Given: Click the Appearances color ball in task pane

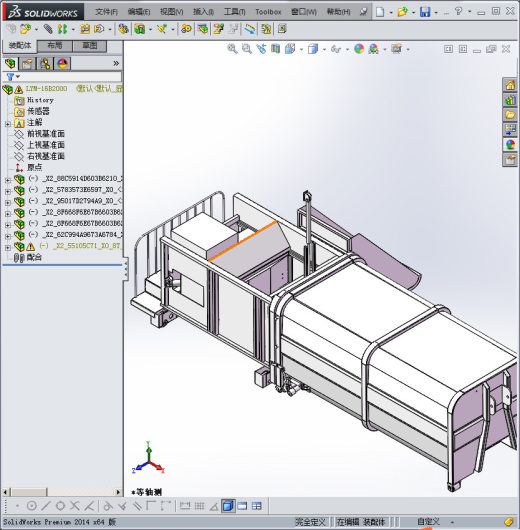Looking at the screenshot, I should point(510,144).
